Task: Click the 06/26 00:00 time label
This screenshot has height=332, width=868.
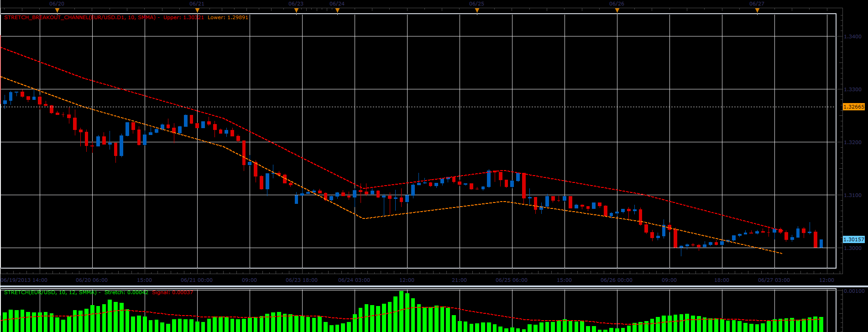Action: [x=617, y=280]
